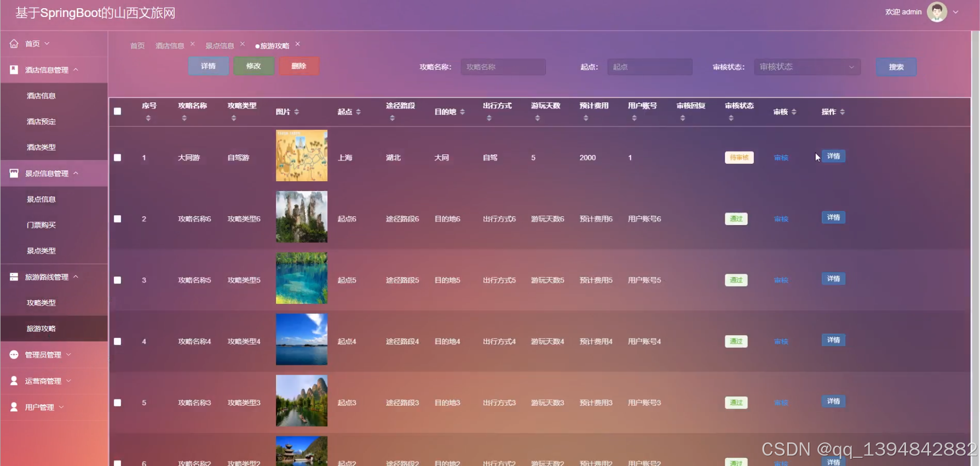
Task: Expand the 管理员管理 menu
Action: pyautogui.click(x=68, y=355)
